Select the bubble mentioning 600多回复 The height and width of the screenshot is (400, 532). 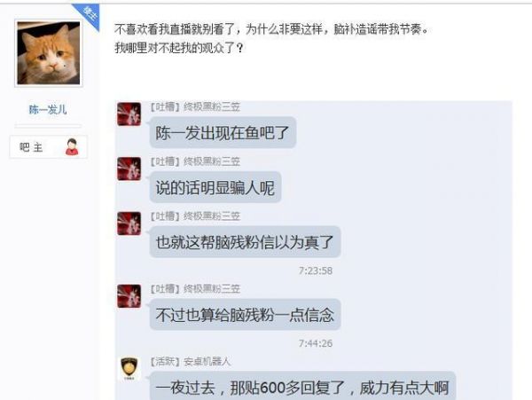coord(302,386)
